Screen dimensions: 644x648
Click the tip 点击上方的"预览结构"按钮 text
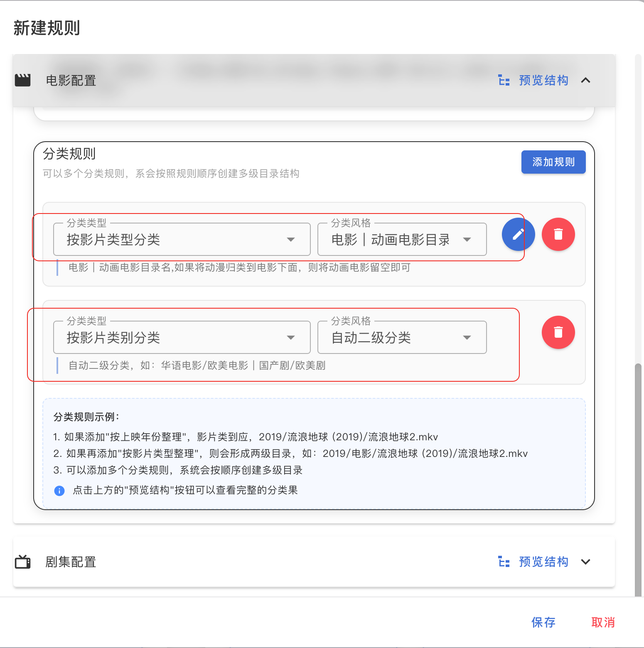tap(185, 490)
